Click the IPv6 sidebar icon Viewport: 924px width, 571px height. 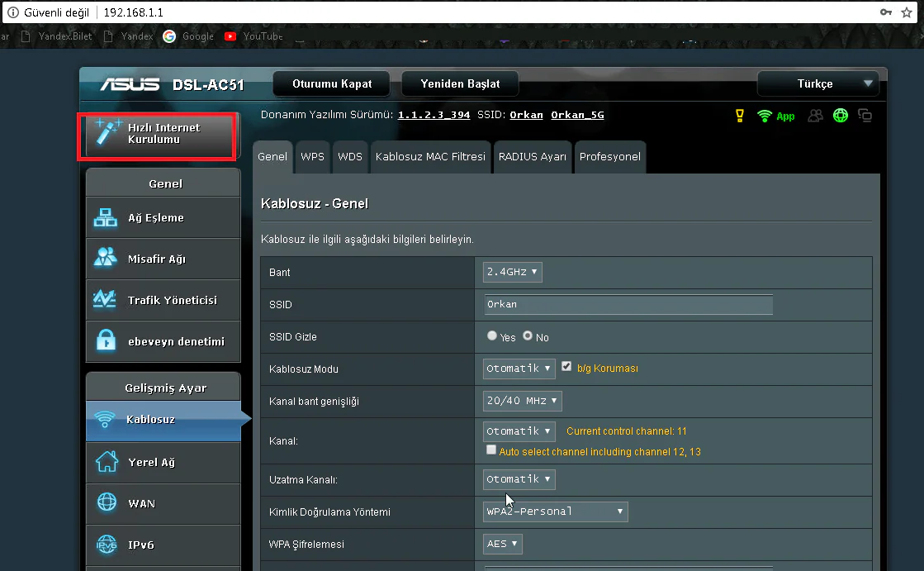point(107,545)
